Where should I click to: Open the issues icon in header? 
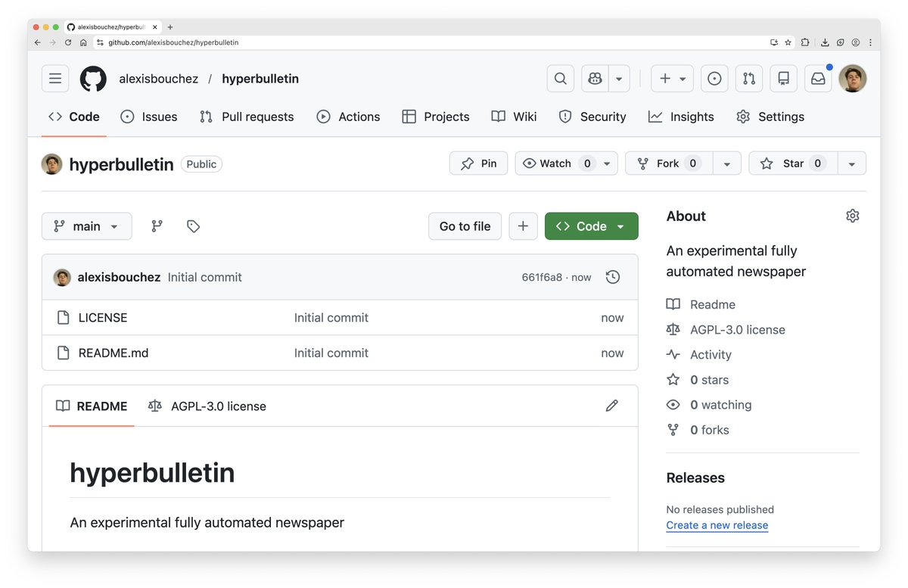click(714, 79)
